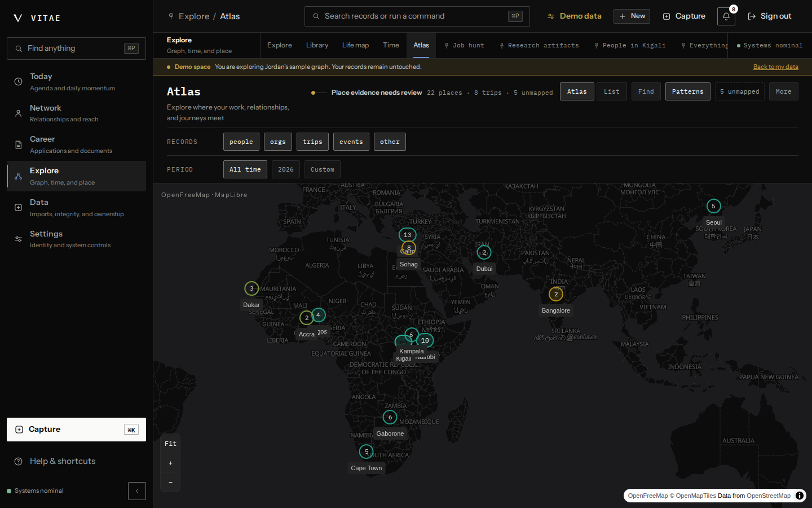Open the Dakar cluster marker with 3
The width and height of the screenshot is (812, 508).
pyautogui.click(x=251, y=288)
